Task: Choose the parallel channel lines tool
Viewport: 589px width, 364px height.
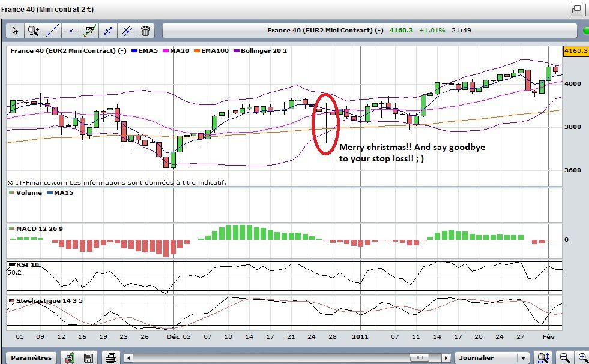Action: coord(127,31)
